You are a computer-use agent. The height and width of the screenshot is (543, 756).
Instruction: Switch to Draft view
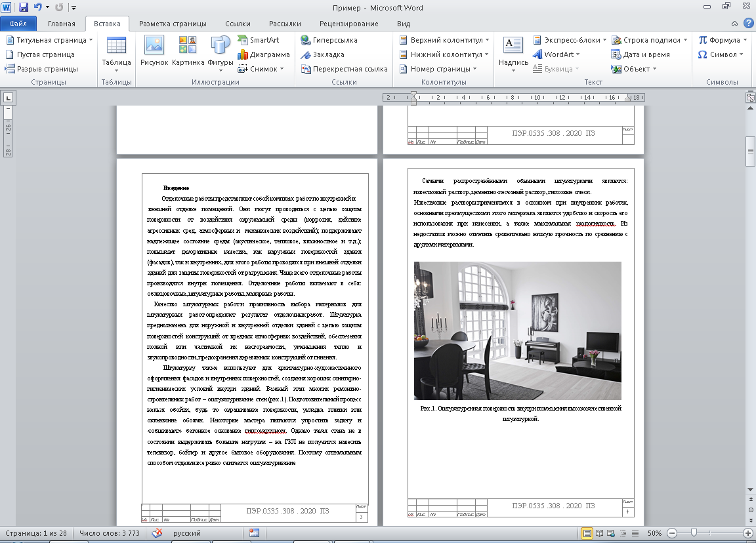[635, 533]
